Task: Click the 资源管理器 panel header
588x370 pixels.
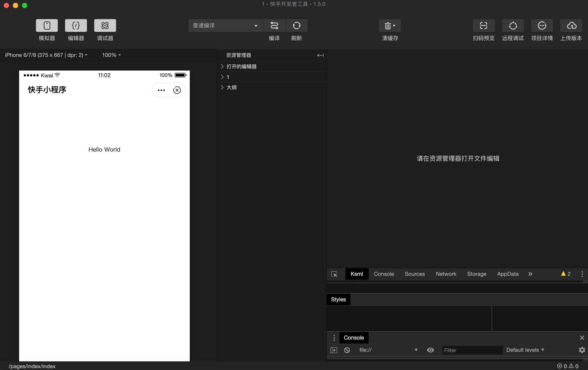Action: [x=238, y=55]
